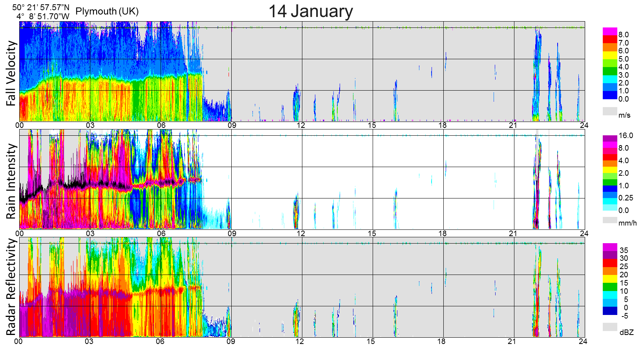Image resolution: width=644 pixels, height=353 pixels.
Task: Pick the gray no-data swatch beside m/s
Action: click(610, 111)
